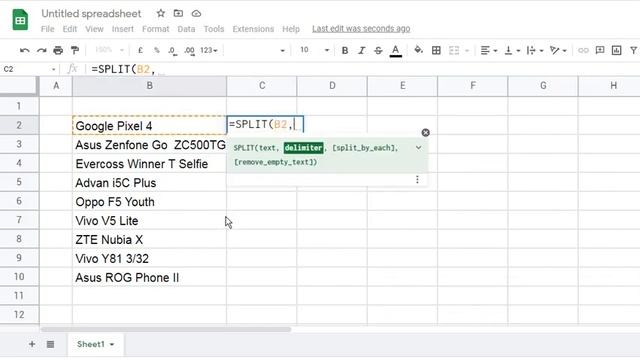640x360 pixels.
Task: Star the Untitled spreadsheet
Action: click(161, 13)
